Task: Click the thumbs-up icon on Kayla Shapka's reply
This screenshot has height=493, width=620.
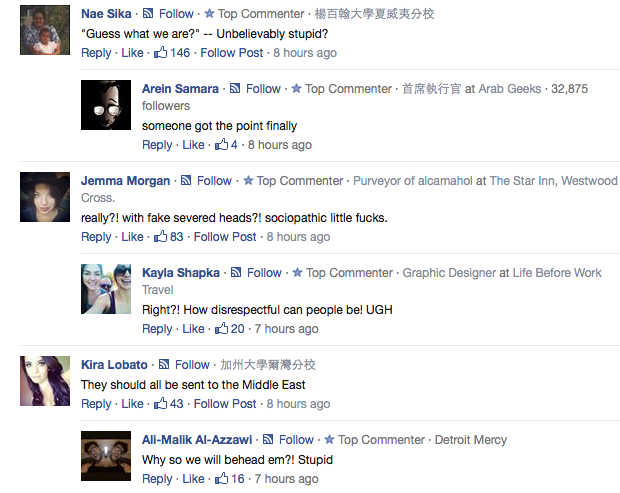Action: 220,328
